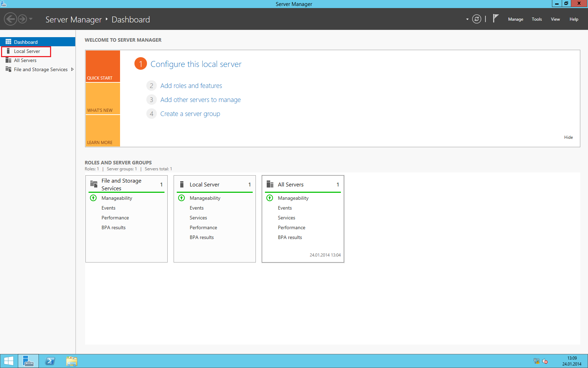Click the back navigation arrow
The height and width of the screenshot is (368, 588).
click(x=10, y=19)
